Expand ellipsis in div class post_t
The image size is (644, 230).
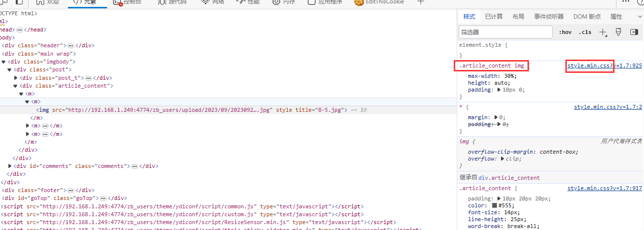[88, 78]
